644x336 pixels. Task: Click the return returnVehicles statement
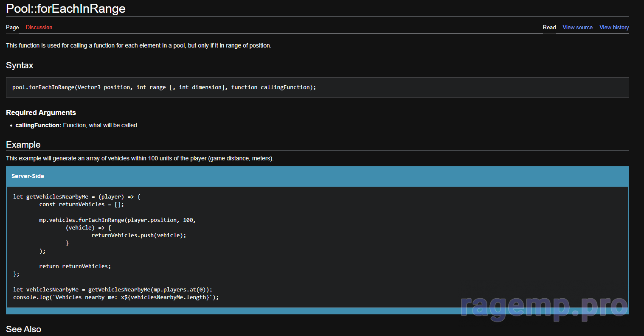point(75,266)
